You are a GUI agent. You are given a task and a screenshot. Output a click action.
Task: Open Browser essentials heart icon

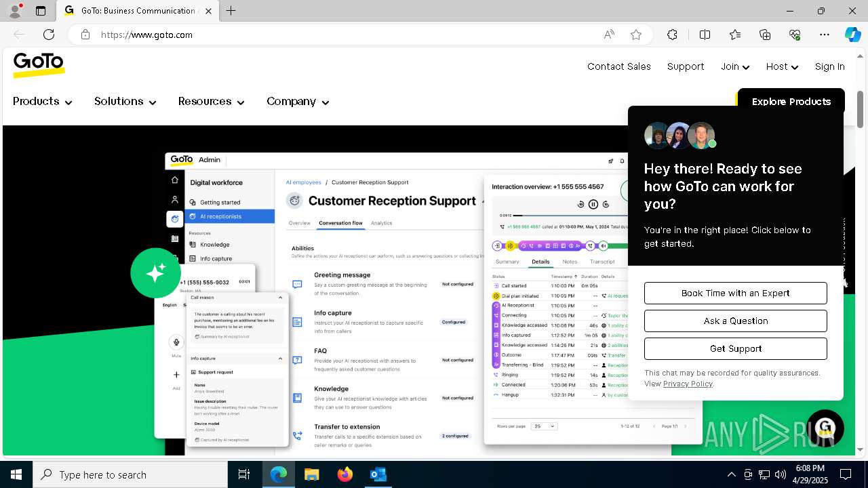click(795, 35)
